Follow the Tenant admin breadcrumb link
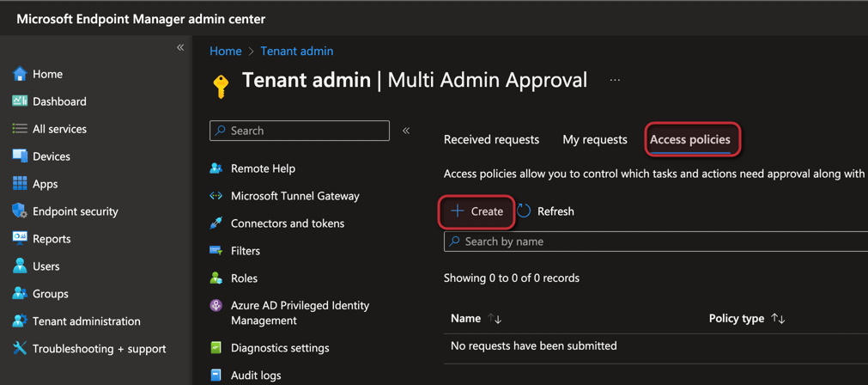868x385 pixels. (296, 52)
